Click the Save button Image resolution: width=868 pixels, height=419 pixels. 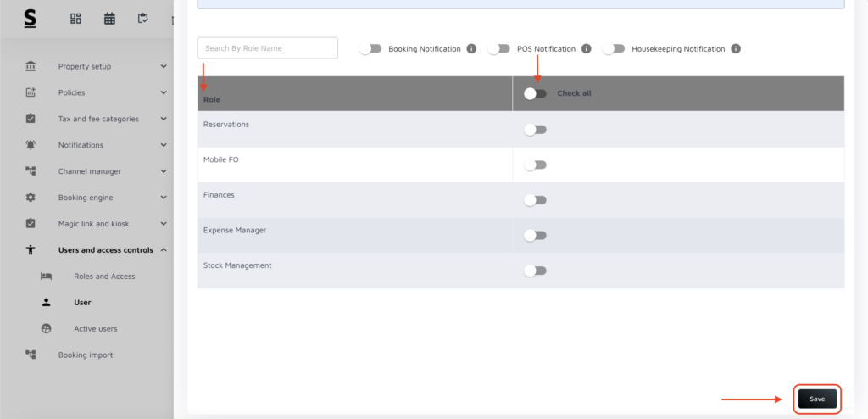817,399
